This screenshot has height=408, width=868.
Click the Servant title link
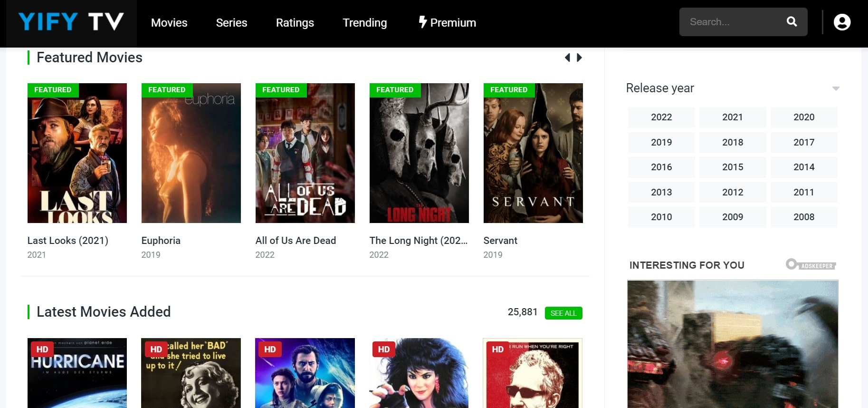coord(500,241)
